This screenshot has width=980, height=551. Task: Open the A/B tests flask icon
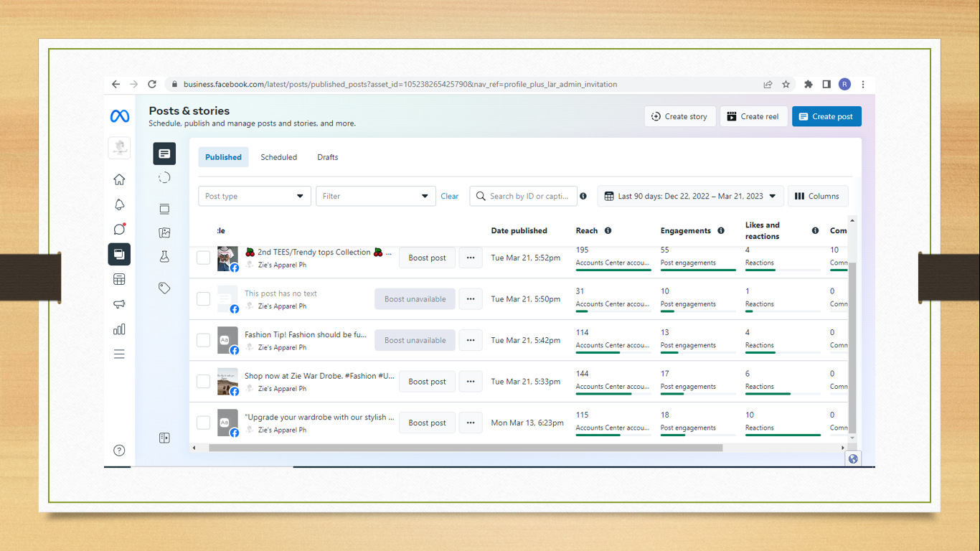click(x=164, y=257)
